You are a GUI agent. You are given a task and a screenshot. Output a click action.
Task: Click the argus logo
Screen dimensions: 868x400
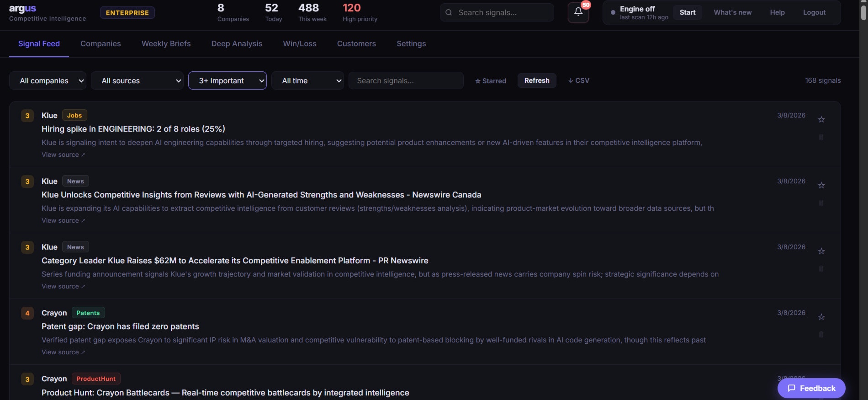(x=22, y=8)
